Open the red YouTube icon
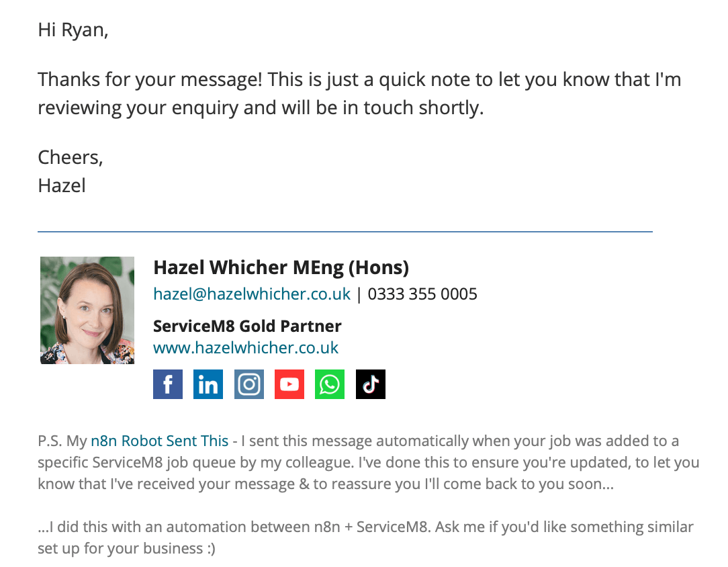This screenshot has height=567, width=728. pyautogui.click(x=289, y=384)
